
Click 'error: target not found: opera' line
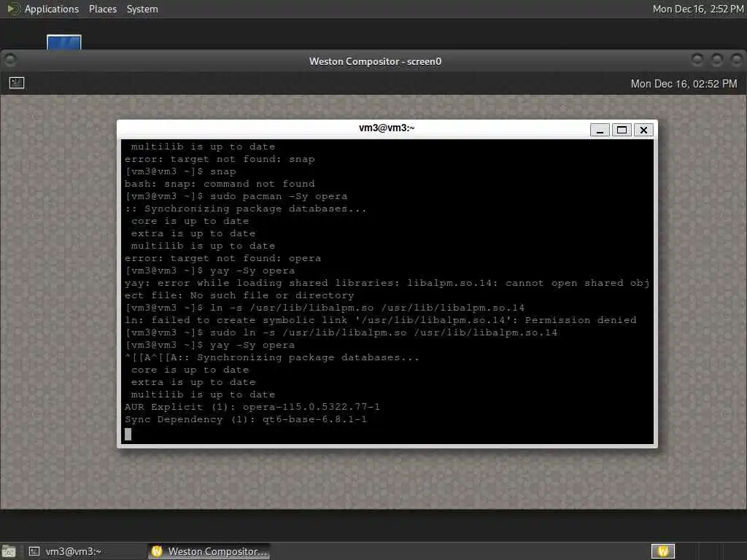223,258
